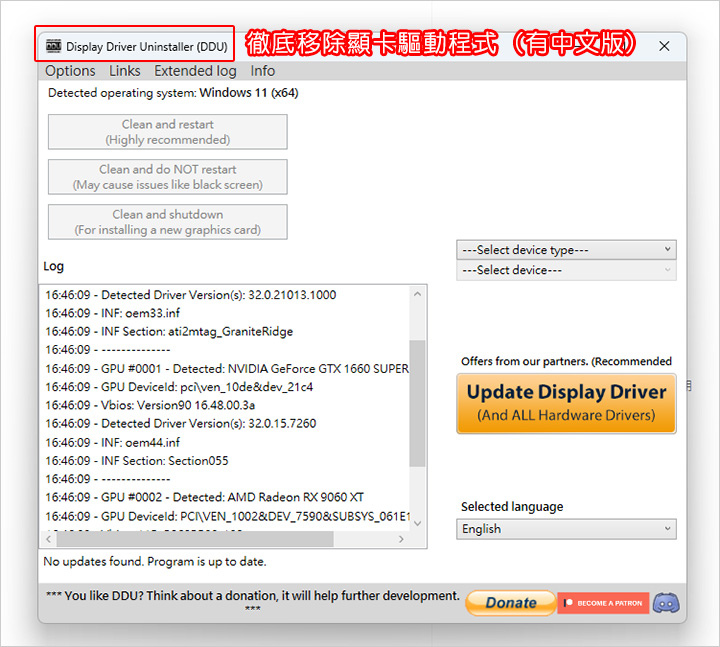Select log line Vbios: Version90 16.48.00.3a

150,405
